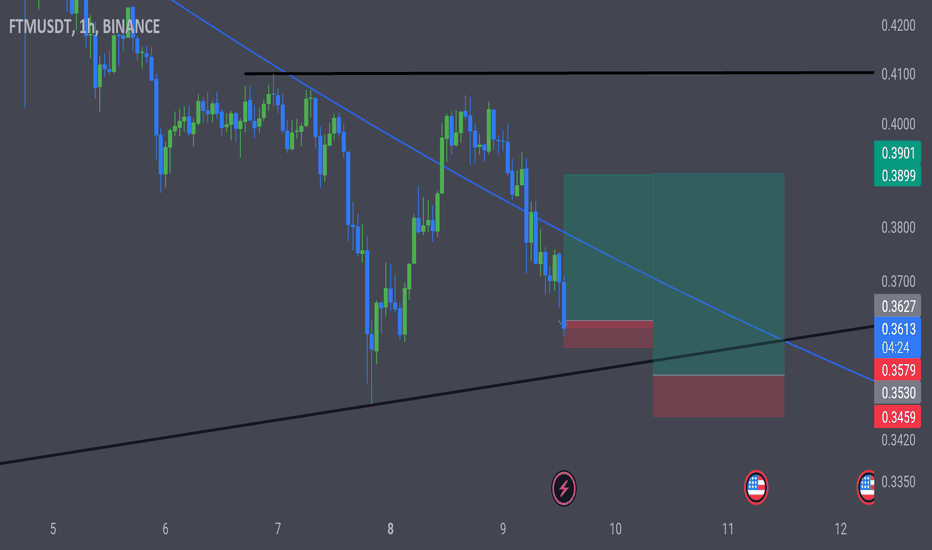Select the smaller green long position box

608,247
